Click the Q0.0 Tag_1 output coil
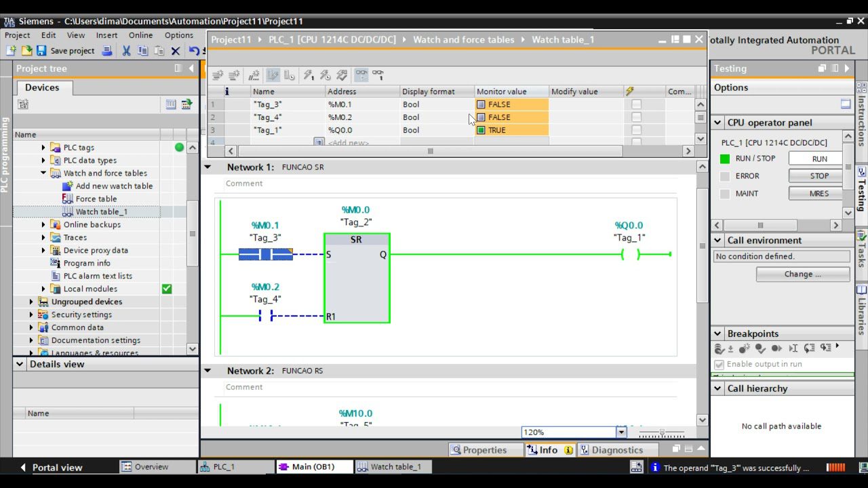The image size is (868, 488). pos(631,254)
